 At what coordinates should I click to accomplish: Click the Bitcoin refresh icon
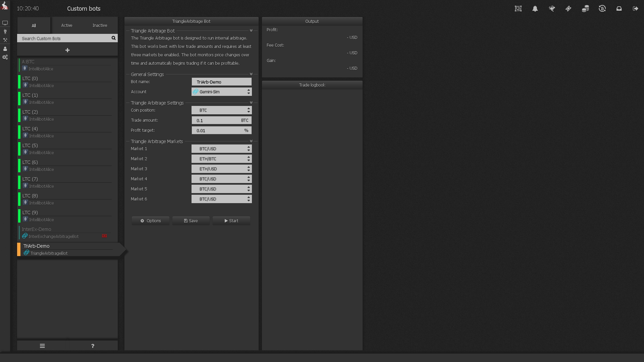point(602,9)
